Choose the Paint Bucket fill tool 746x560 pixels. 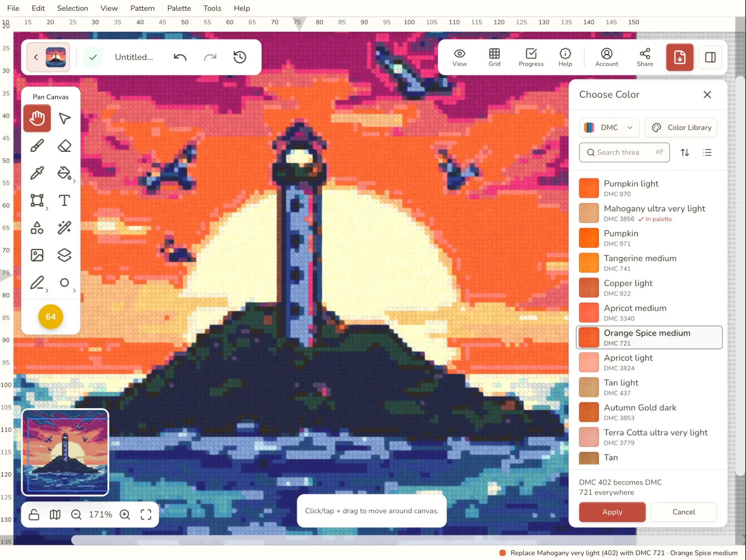coord(64,173)
